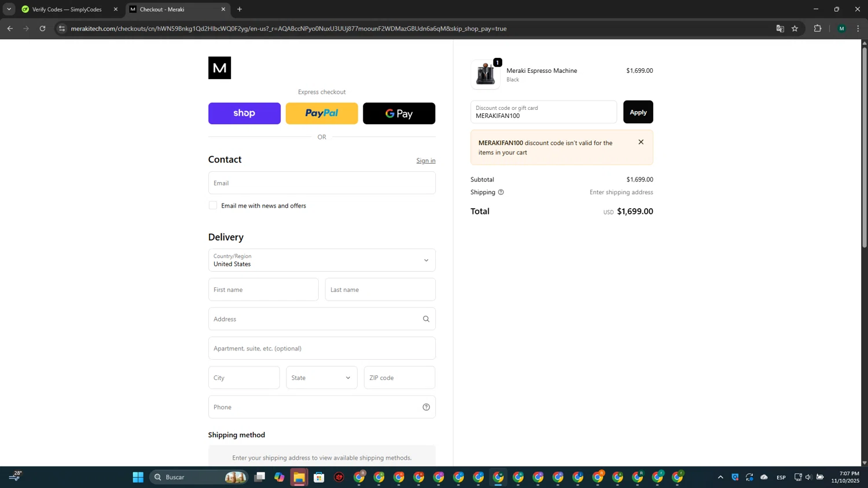This screenshot has height=488, width=868.
Task: Open Task View on the taskbar
Action: pyautogui.click(x=260, y=477)
